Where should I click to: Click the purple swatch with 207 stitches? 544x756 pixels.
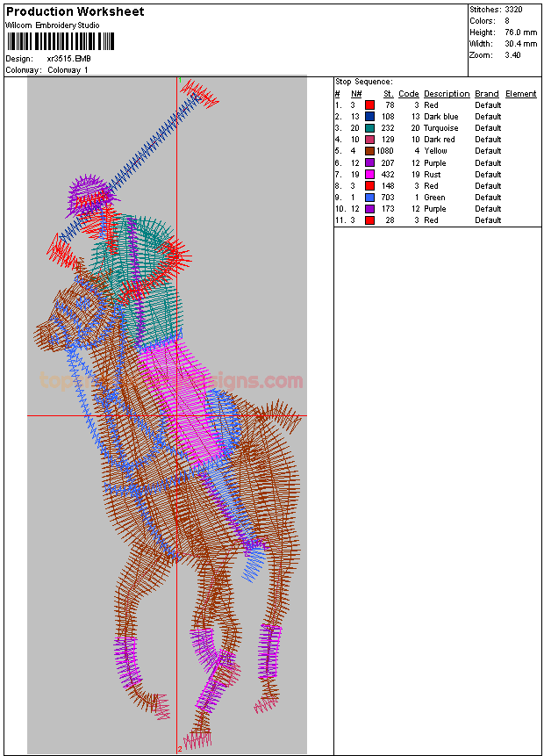(369, 163)
